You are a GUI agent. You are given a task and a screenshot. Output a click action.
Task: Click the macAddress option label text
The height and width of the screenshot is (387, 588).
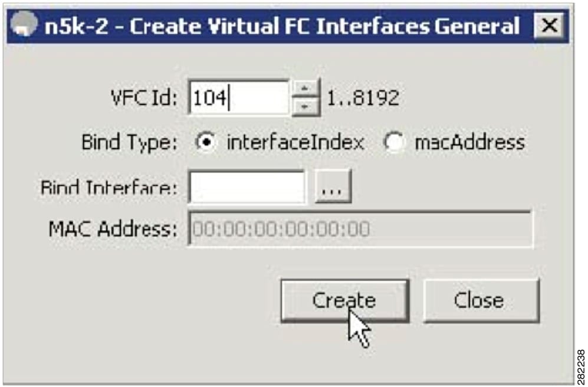(x=469, y=143)
